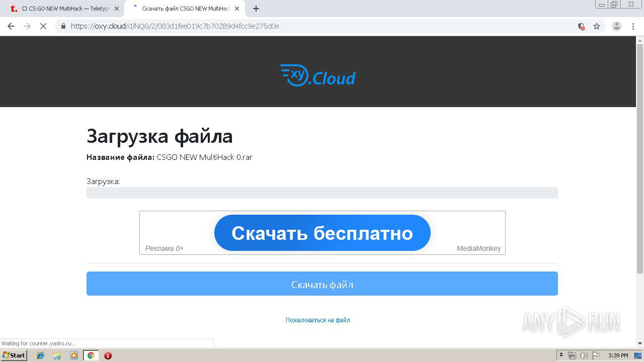Click the padlock site info icon
The height and width of the screenshot is (362, 644).
[x=63, y=26]
